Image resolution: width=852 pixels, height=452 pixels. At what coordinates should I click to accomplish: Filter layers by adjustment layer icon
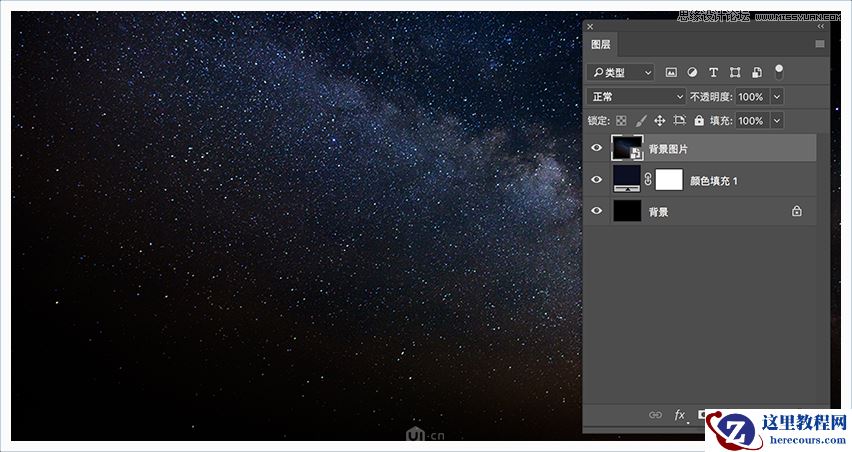[692, 72]
